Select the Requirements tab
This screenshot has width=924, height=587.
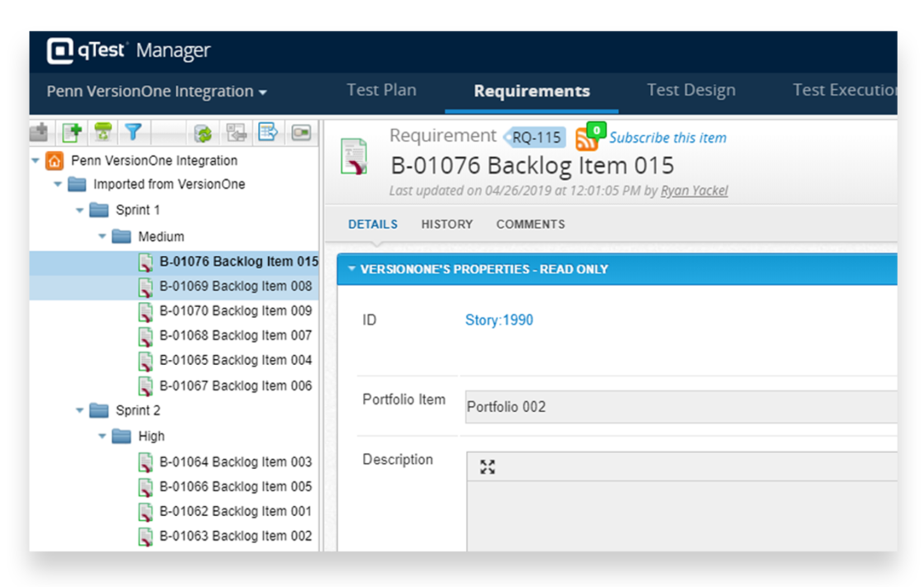tap(531, 92)
